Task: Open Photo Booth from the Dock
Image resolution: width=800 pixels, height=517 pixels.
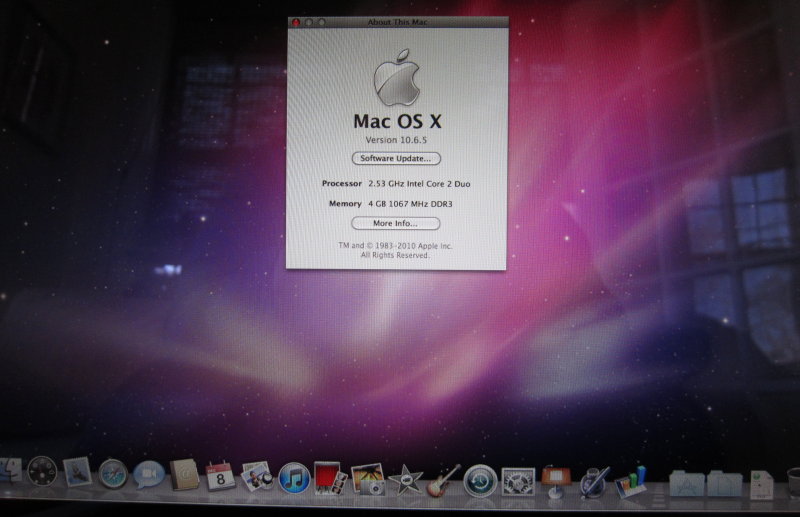Action: click(330, 478)
